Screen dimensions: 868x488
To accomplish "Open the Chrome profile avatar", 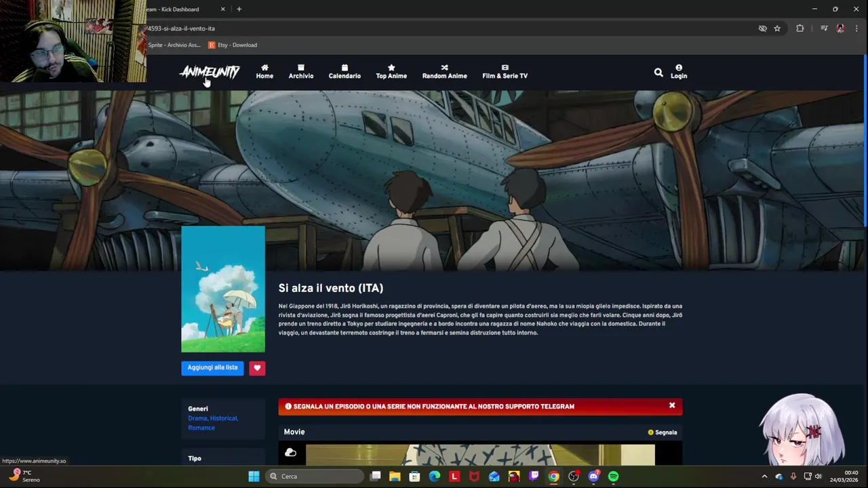I will [840, 28].
